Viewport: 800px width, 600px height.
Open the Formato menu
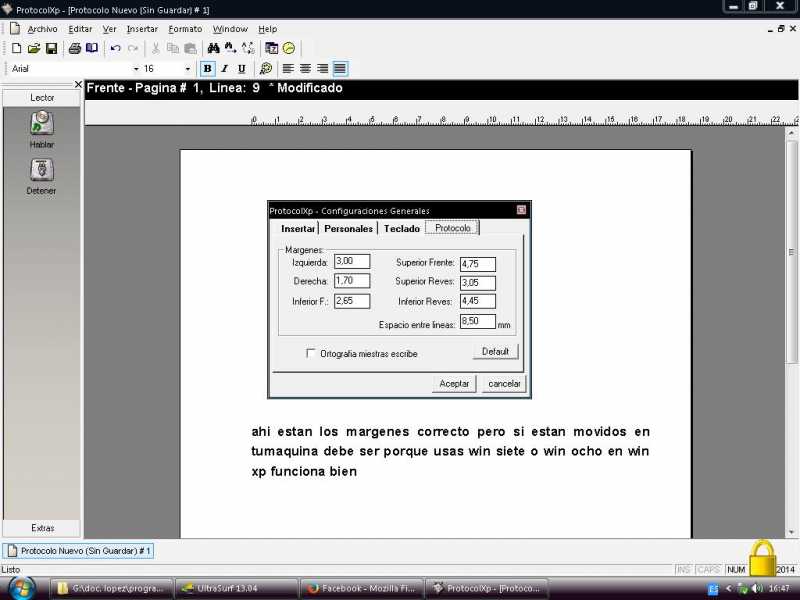(x=185, y=29)
